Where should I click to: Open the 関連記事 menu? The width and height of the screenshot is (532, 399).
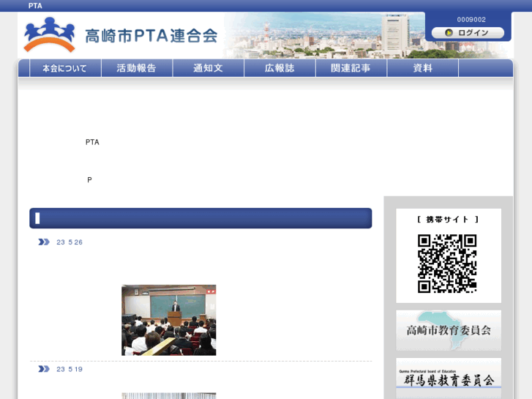coord(351,68)
